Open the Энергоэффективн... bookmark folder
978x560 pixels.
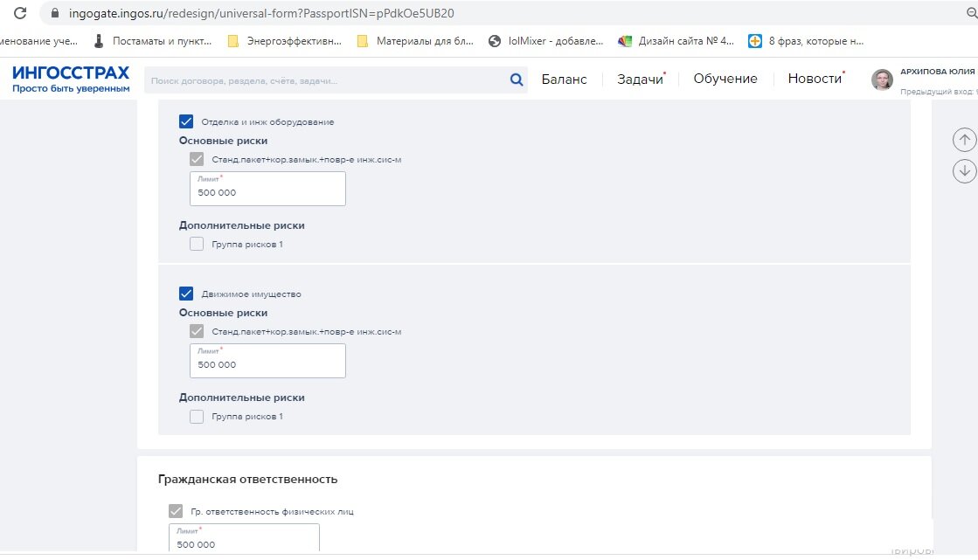tap(285, 41)
